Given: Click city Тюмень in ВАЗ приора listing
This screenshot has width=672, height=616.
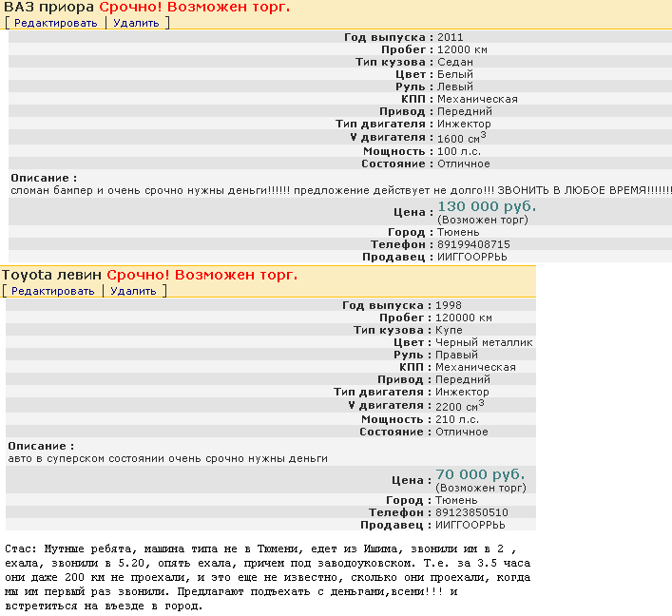Looking at the screenshot, I should [458, 232].
